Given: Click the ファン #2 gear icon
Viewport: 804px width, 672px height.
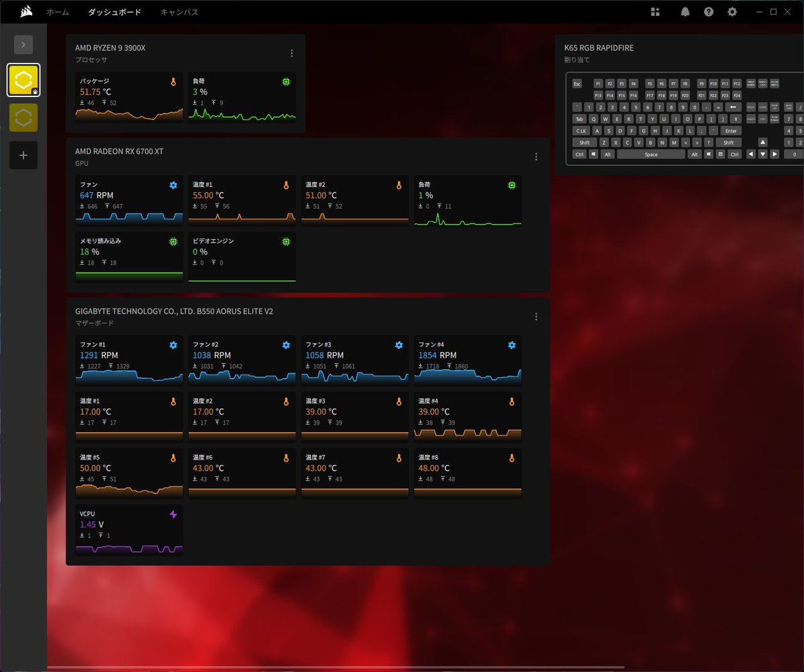Looking at the screenshot, I should (286, 345).
